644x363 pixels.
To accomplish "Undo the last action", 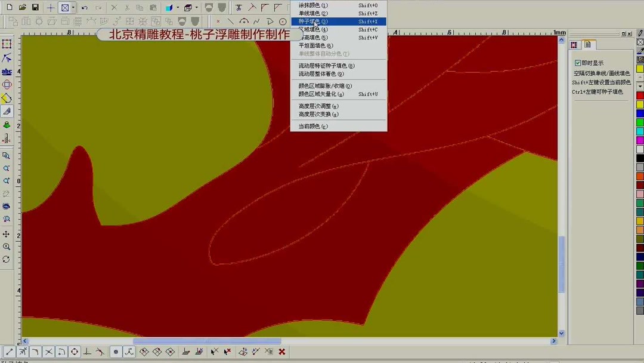I will (x=85, y=7).
